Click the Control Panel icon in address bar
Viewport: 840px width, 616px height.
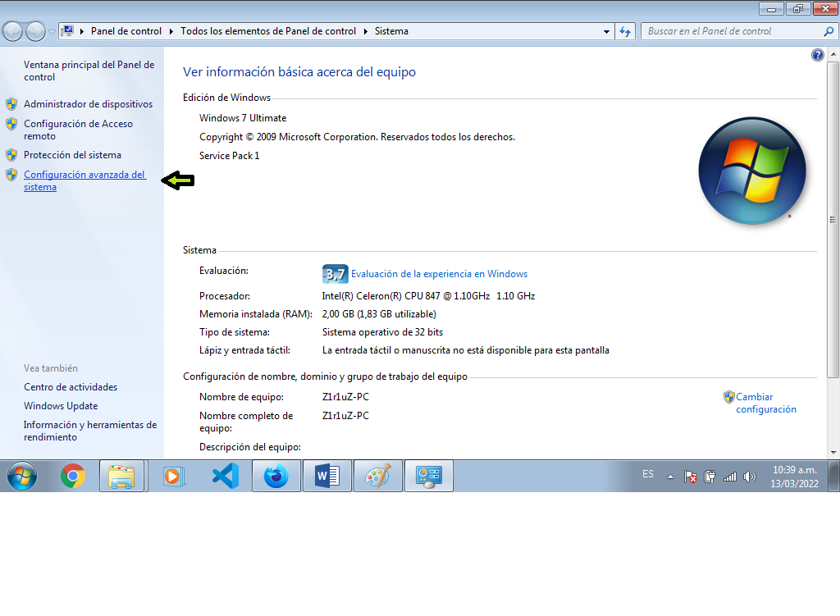67,31
